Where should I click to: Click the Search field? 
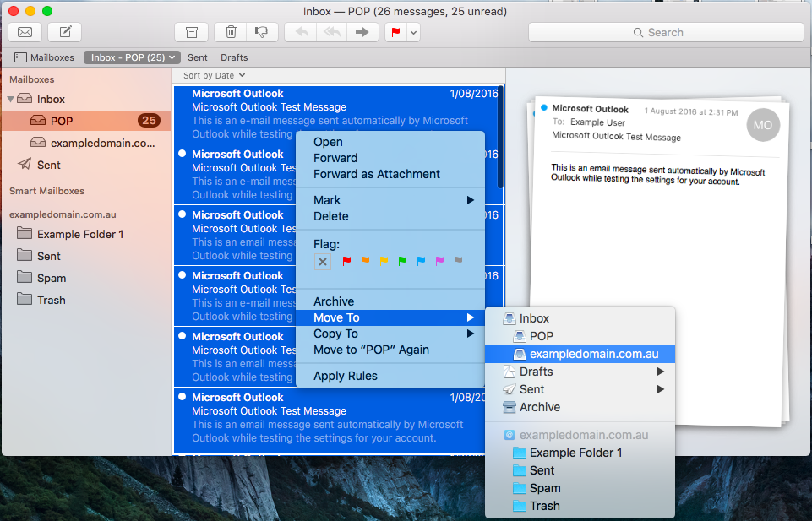pos(666,32)
